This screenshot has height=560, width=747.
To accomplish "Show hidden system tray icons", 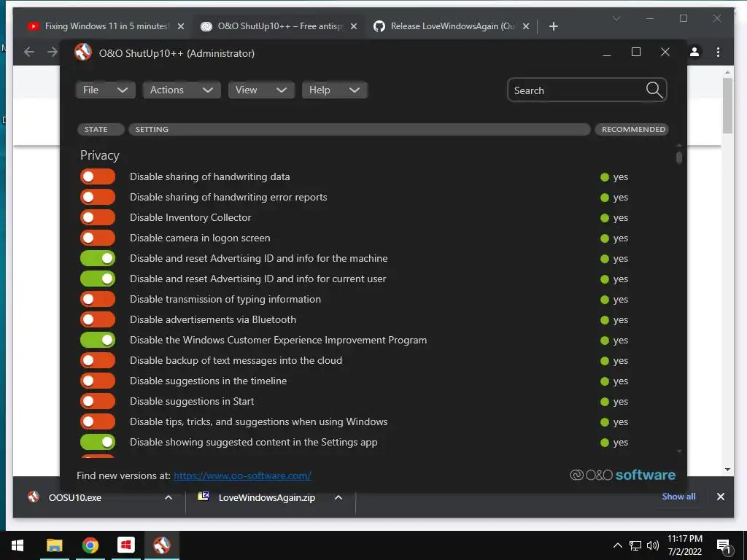I will coord(617,545).
